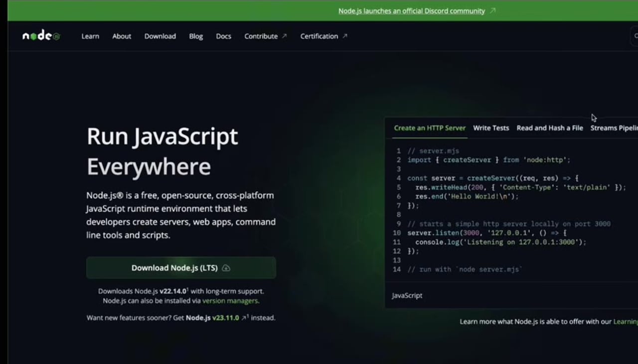Click the external arrow icon beside Contribute
The height and width of the screenshot is (364, 638).
284,36
